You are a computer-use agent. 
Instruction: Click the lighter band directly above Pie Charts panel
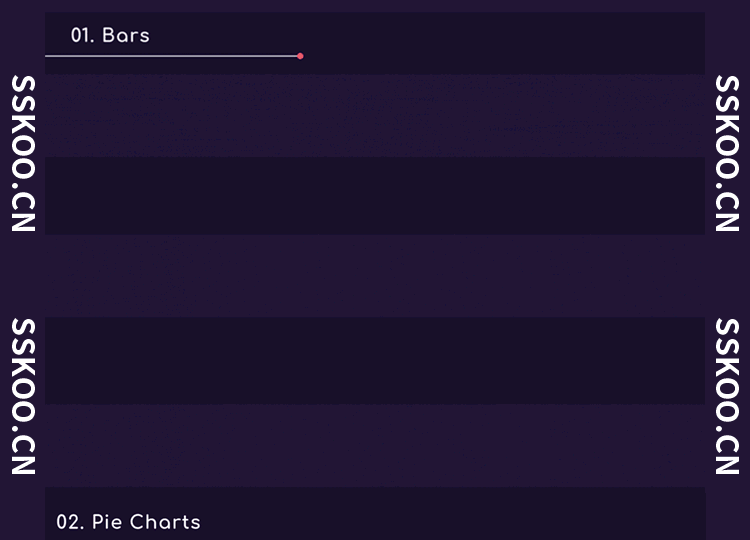pyautogui.click(x=375, y=445)
